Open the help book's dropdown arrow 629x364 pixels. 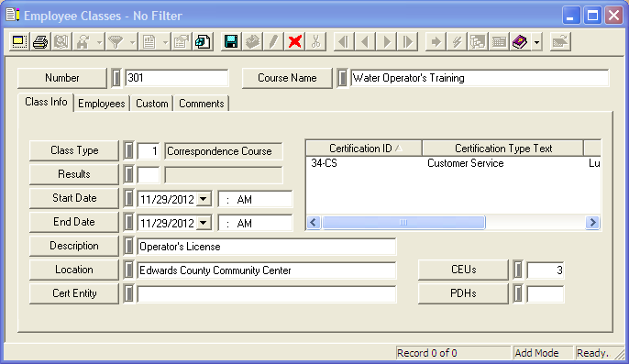(x=536, y=42)
